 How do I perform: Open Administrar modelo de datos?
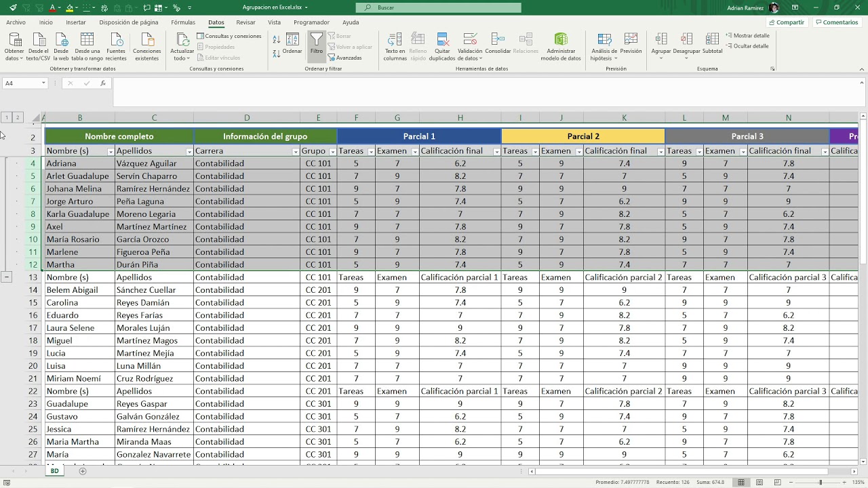click(561, 46)
